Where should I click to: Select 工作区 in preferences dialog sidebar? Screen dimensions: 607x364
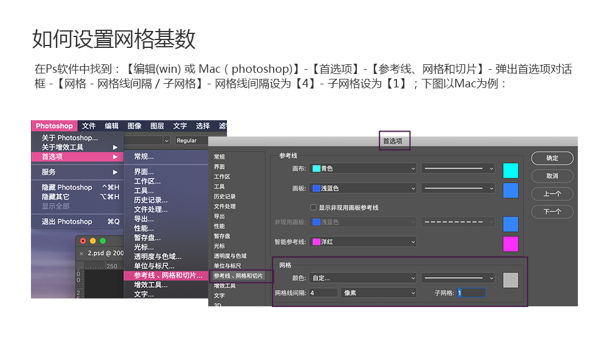(x=222, y=177)
